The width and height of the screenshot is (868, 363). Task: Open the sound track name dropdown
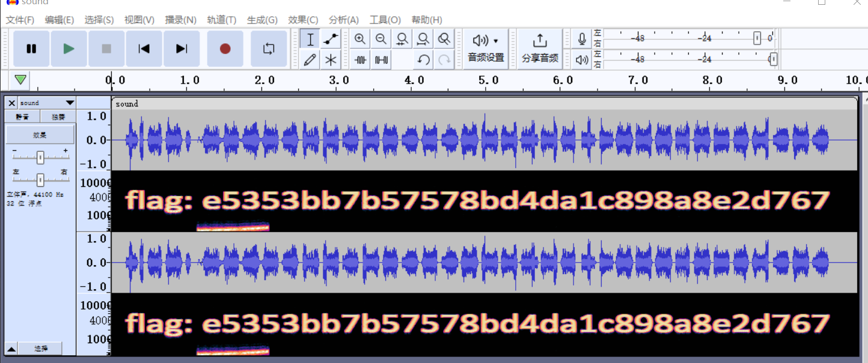coord(47,103)
